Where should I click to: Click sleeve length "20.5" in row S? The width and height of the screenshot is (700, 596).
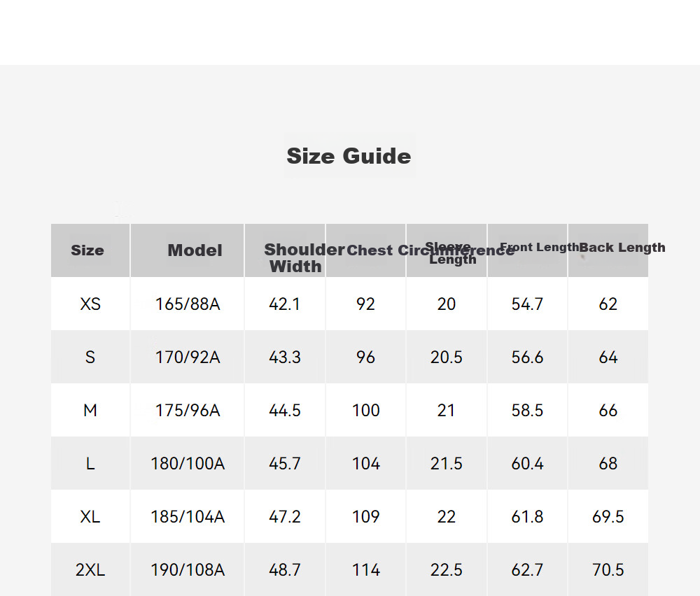tap(447, 357)
